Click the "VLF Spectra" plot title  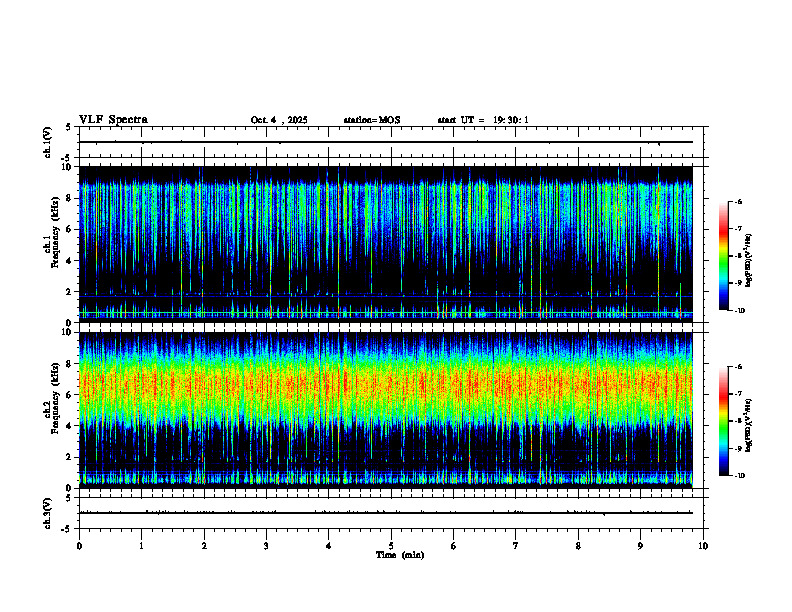pyautogui.click(x=113, y=120)
